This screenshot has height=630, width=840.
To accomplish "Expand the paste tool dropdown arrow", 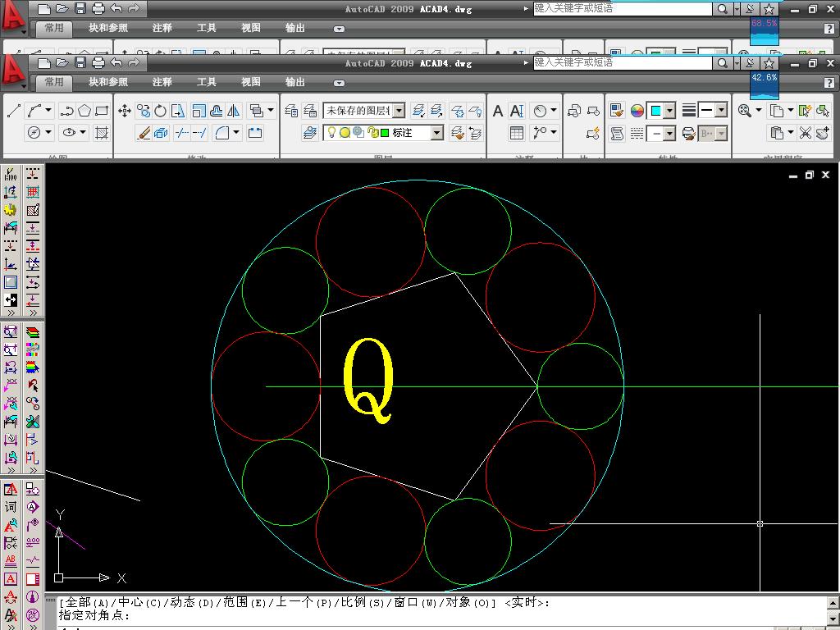I will (x=790, y=132).
